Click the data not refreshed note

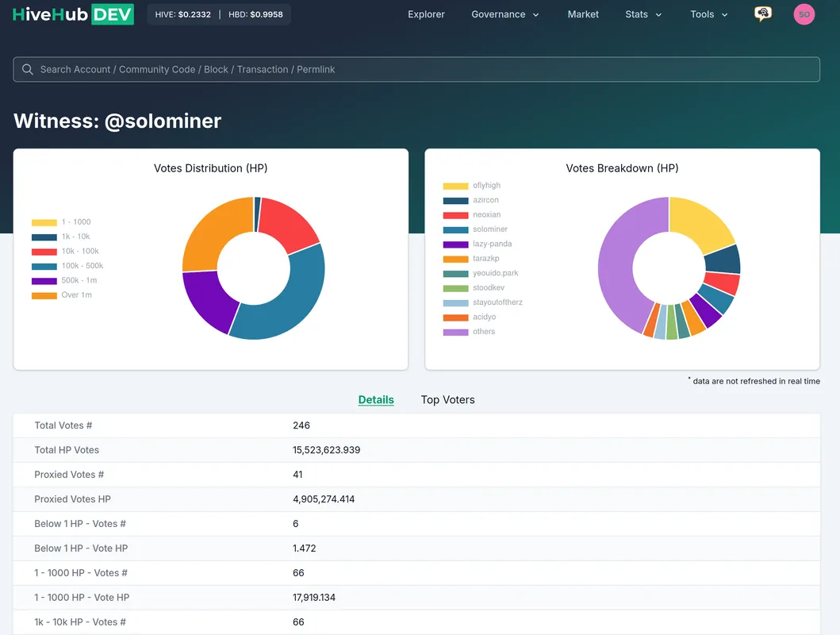(754, 381)
